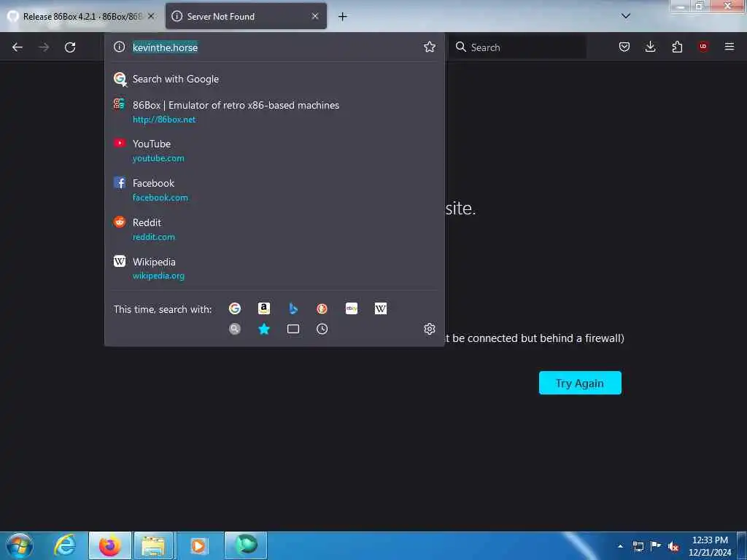Click the muted volume tray icon

[x=673, y=546]
